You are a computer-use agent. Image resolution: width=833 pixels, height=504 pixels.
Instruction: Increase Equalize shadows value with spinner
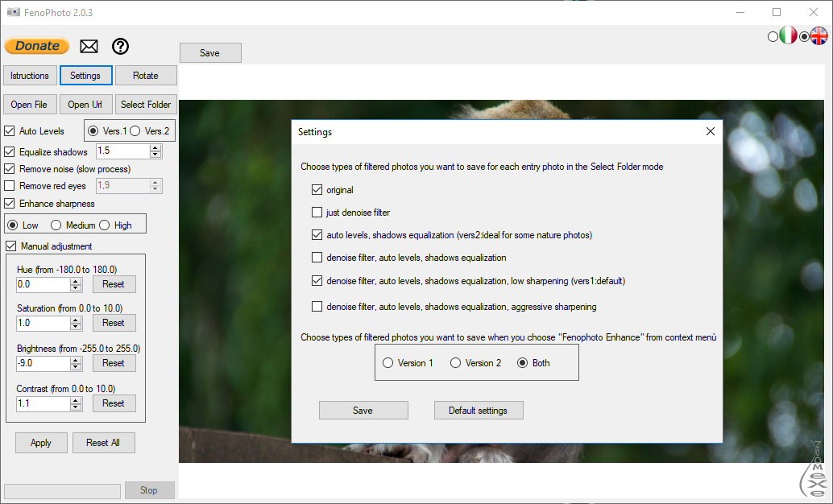pos(155,147)
